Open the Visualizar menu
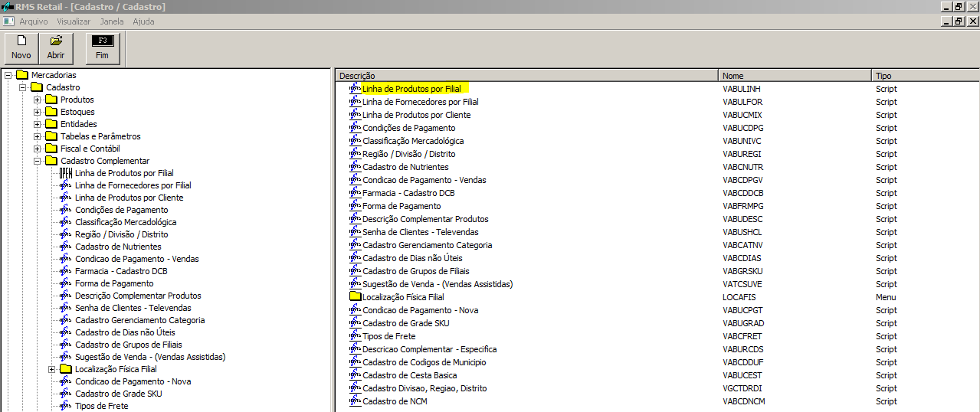Image resolution: width=980 pixels, height=412 pixels. (74, 21)
